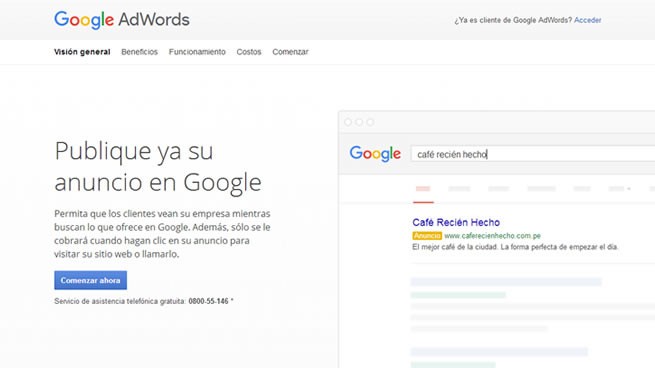Select the Costos tab
655x368 pixels.
pos(249,52)
